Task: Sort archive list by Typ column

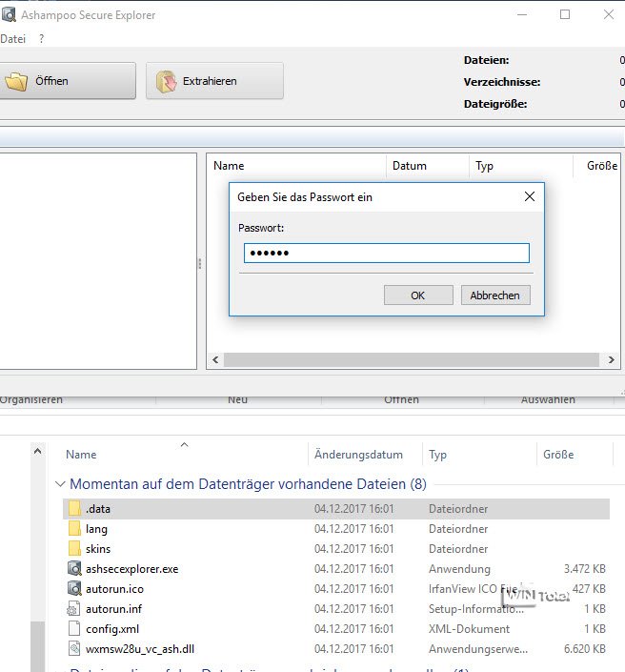Action: [484, 166]
